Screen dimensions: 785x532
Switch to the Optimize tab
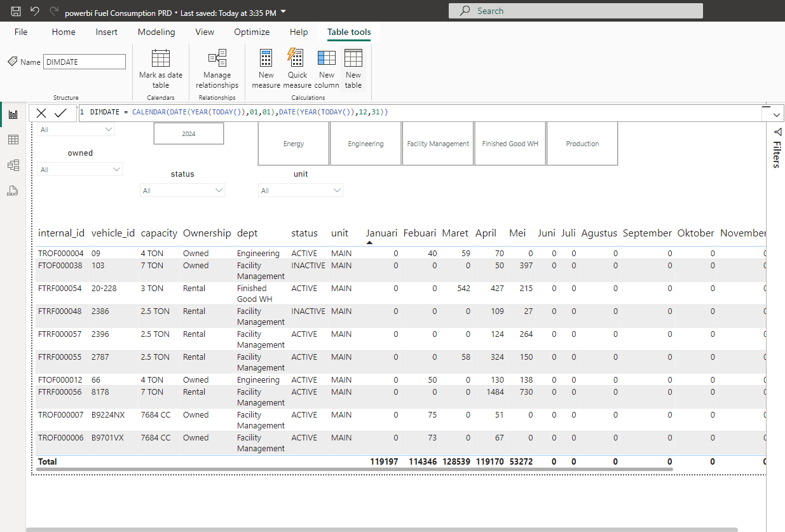[x=252, y=32]
